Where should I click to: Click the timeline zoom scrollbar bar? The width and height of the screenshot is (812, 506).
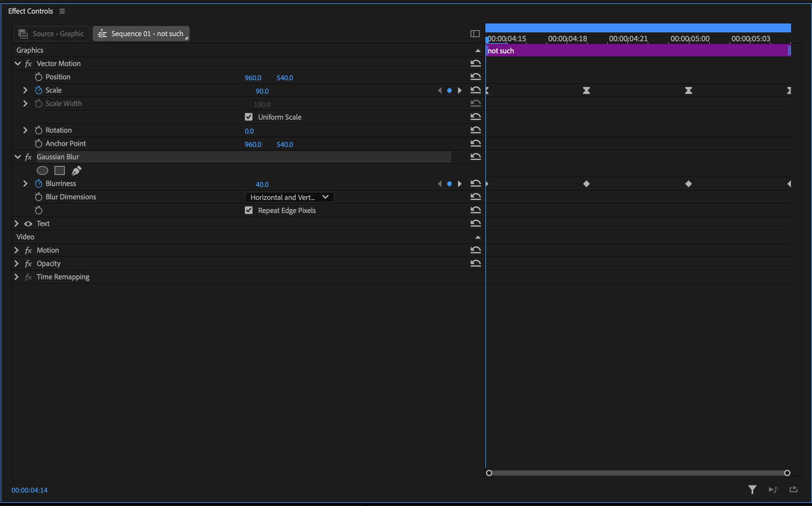coord(638,473)
